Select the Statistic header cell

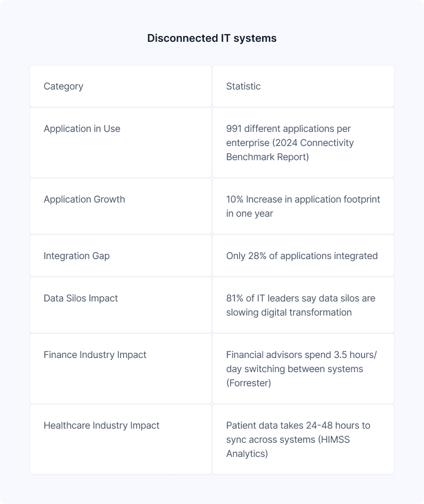303,86
